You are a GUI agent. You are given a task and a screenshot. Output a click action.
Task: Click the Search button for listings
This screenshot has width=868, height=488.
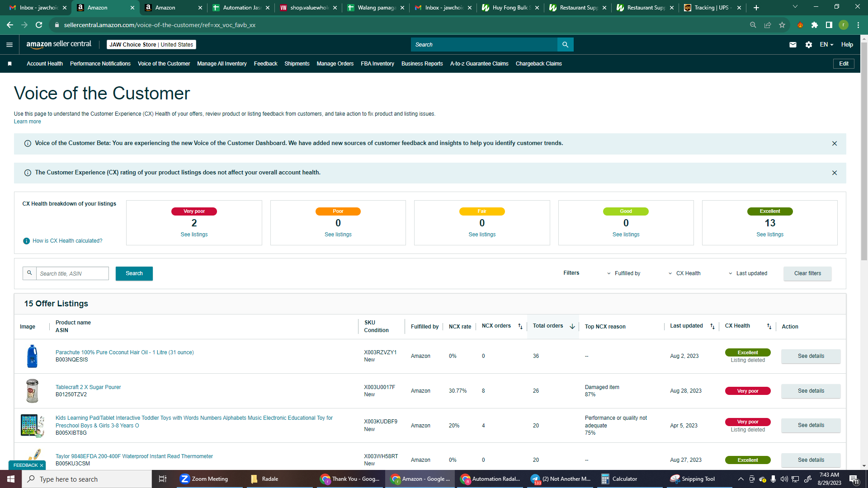[134, 273]
